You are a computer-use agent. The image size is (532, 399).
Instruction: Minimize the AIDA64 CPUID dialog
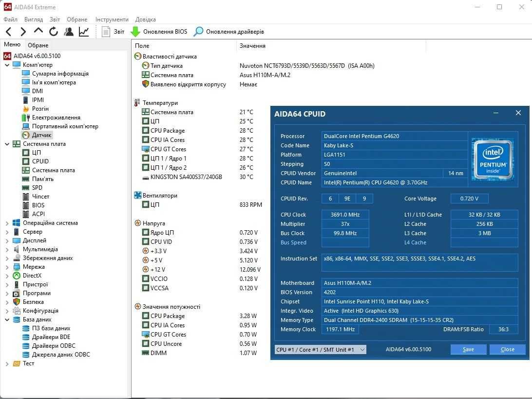click(496, 113)
